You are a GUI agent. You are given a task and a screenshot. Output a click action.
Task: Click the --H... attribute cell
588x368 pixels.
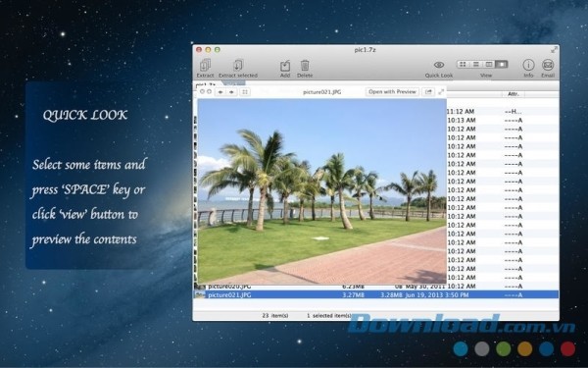click(x=513, y=111)
